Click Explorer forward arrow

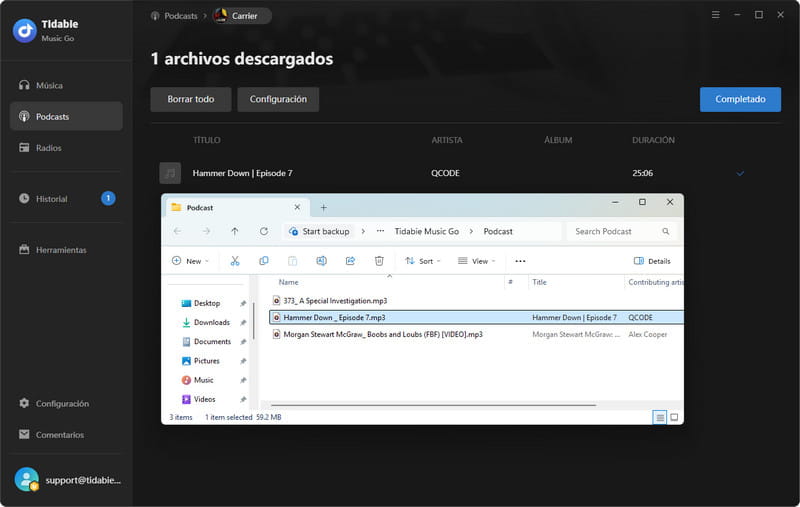(x=206, y=231)
